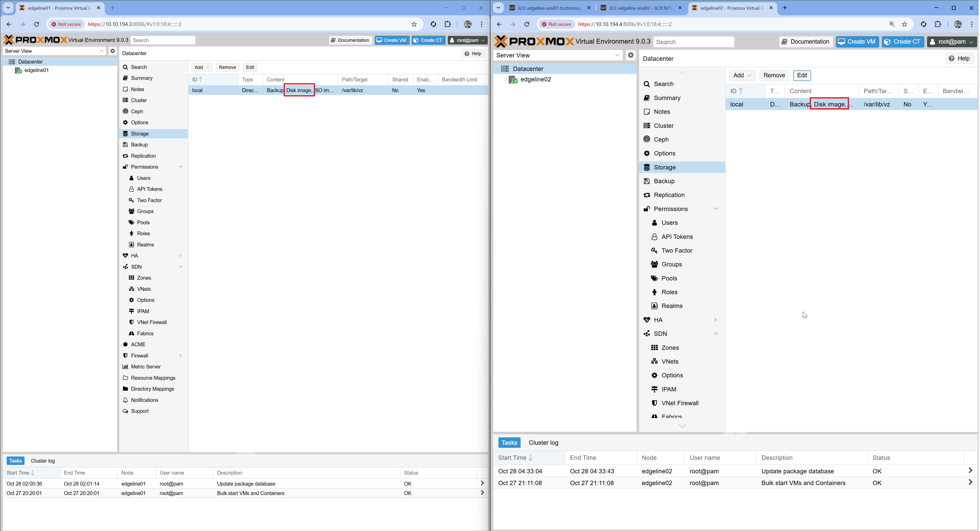Image resolution: width=980 pixels, height=531 pixels.
Task: Select Datacenter in edgeline02 tree
Action: point(528,69)
